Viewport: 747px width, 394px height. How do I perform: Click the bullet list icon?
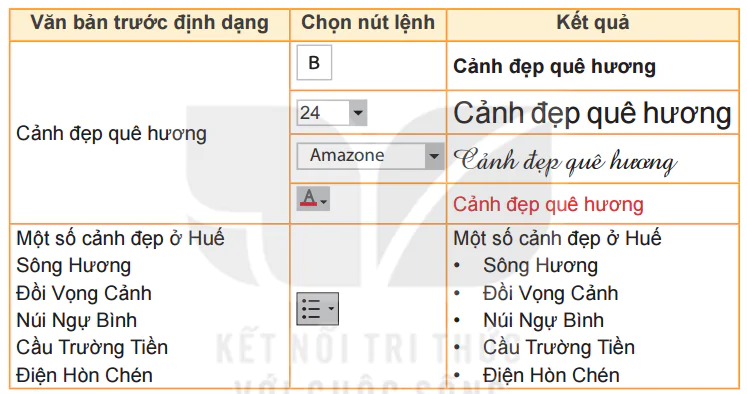pyautogui.click(x=311, y=309)
